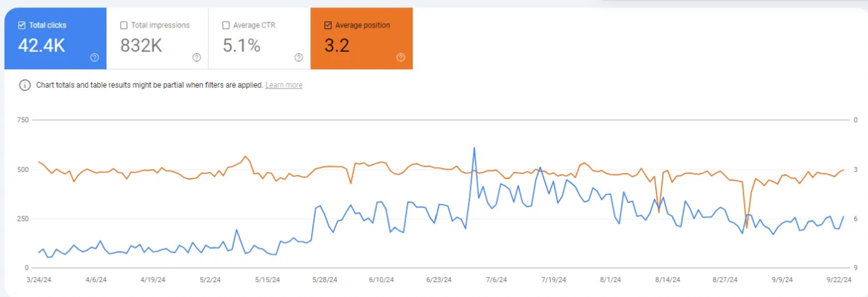This screenshot has height=297, width=868.
Task: Click help icon on Total clicks card
Action: pos(94,57)
